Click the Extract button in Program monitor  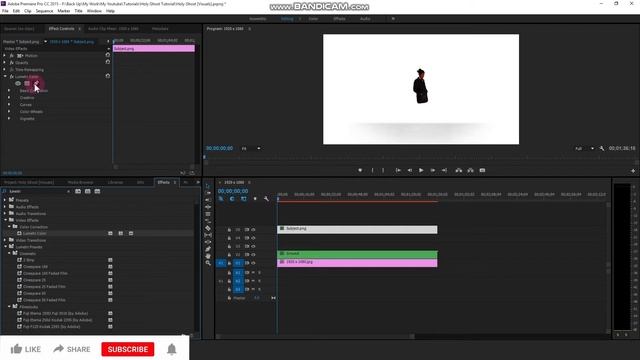470,170
